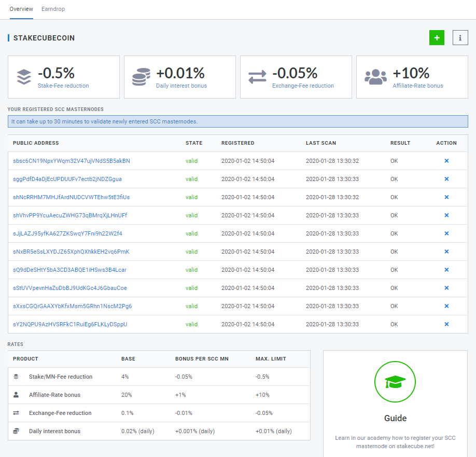Click the Guide heading
The width and height of the screenshot is (476, 457).
pos(395,418)
